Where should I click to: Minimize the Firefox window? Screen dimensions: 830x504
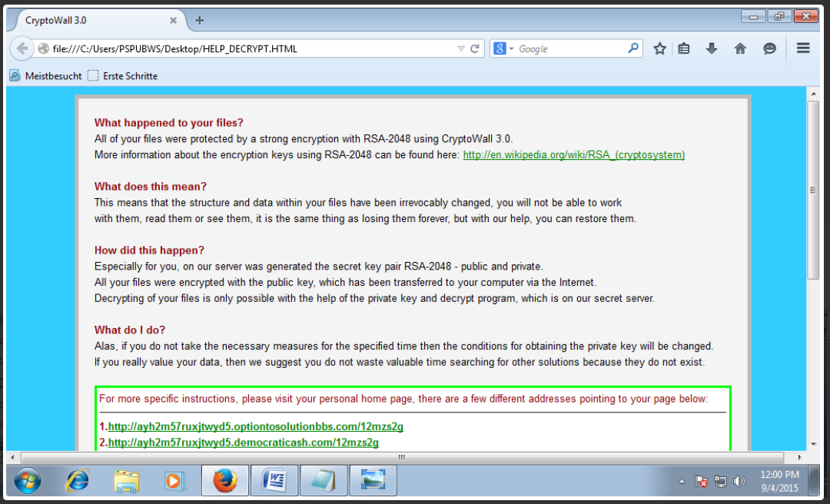point(752,16)
